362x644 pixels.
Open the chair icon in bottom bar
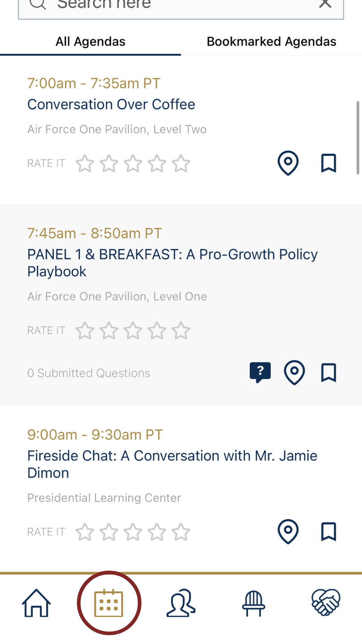(x=253, y=604)
